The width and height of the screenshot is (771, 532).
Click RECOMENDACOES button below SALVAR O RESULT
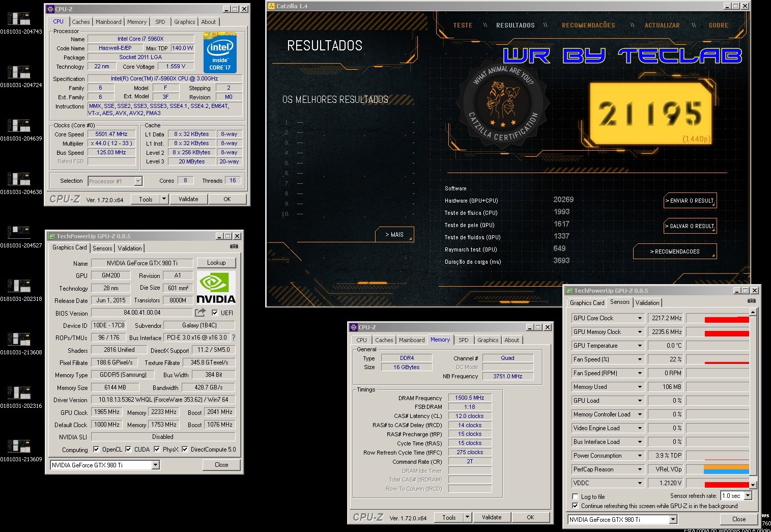click(x=675, y=251)
